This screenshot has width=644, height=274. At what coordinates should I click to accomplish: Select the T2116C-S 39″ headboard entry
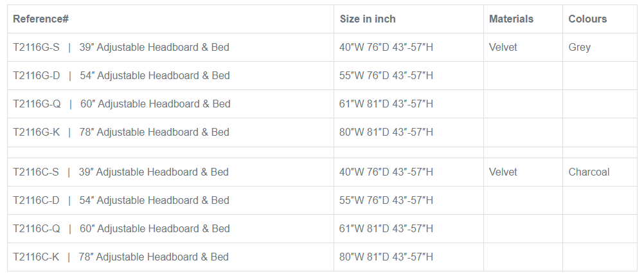(121, 172)
